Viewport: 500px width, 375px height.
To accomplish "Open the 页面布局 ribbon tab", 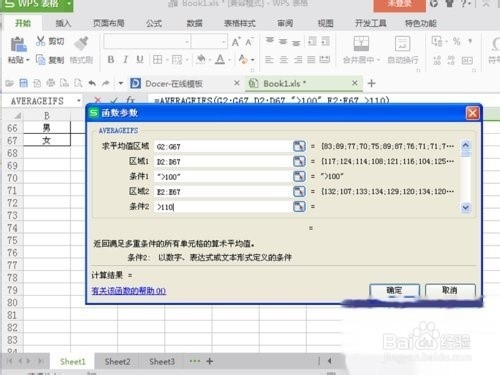I will coord(109,23).
